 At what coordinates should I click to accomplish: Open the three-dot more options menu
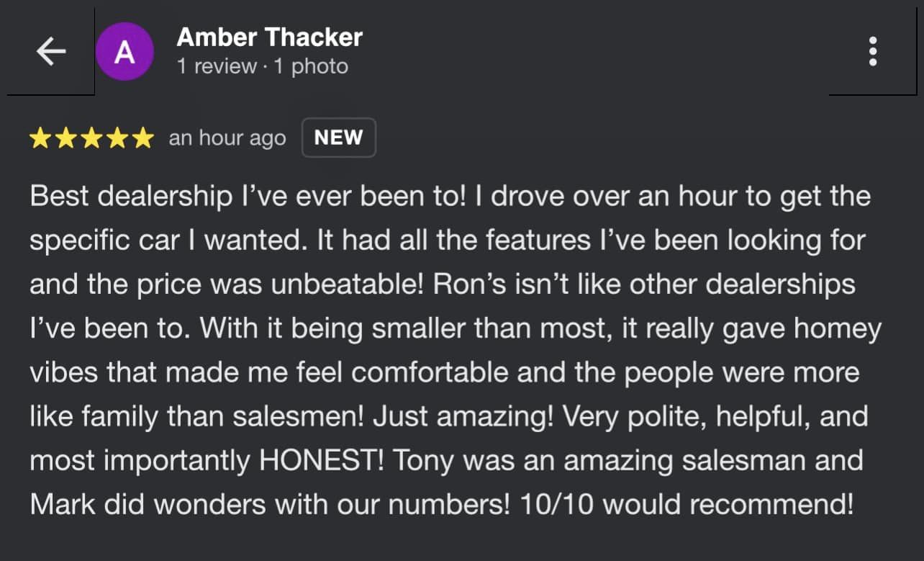coord(872,52)
